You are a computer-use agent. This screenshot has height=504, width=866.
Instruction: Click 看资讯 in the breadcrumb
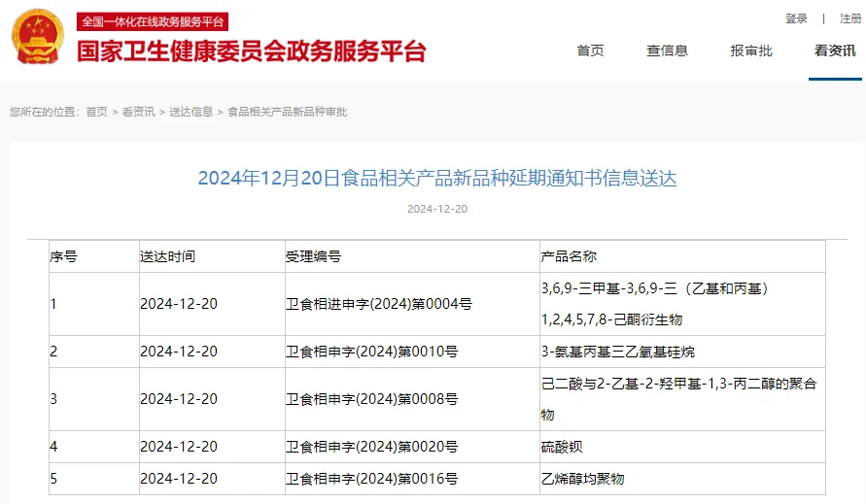(138, 112)
